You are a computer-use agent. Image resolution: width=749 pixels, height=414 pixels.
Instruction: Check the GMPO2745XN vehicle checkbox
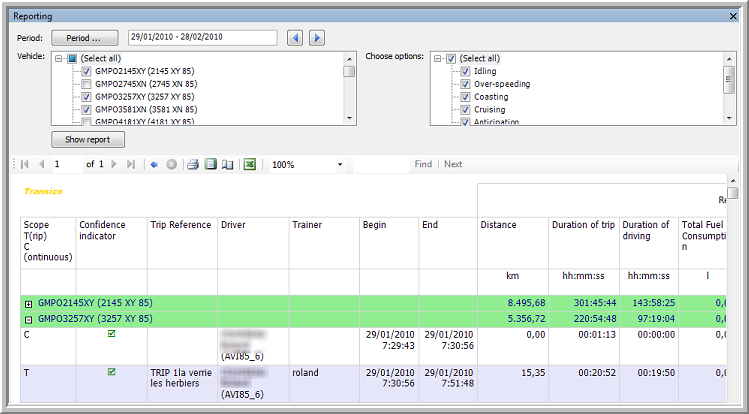[87, 84]
